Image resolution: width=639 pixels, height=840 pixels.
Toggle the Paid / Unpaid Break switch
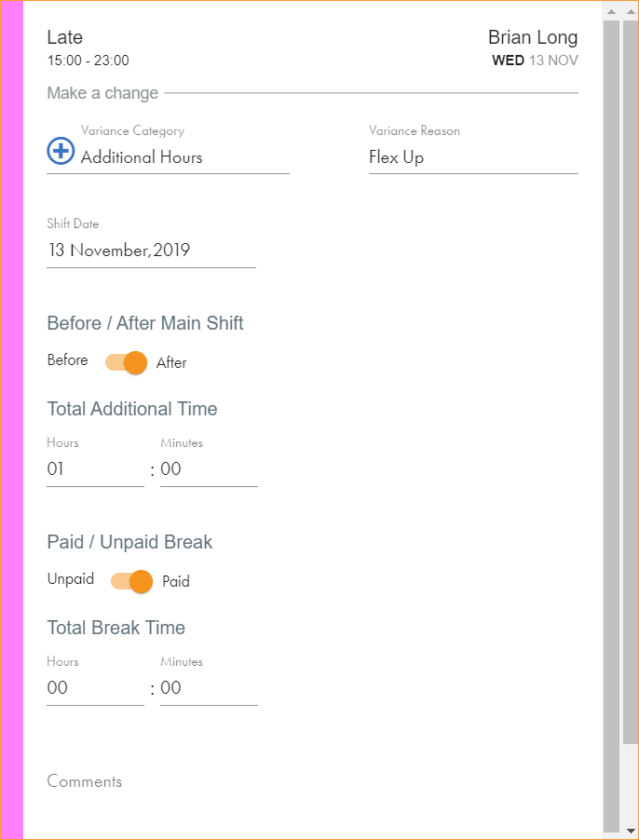point(131,582)
